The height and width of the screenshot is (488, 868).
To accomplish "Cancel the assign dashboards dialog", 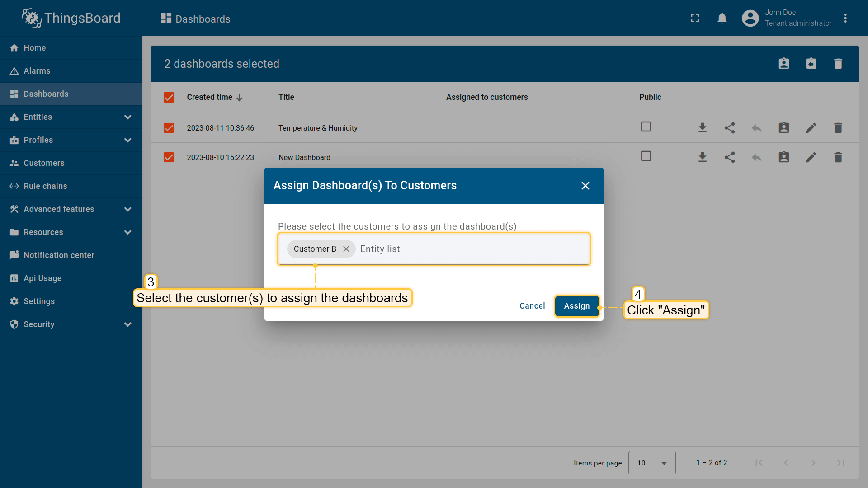I will coord(532,306).
